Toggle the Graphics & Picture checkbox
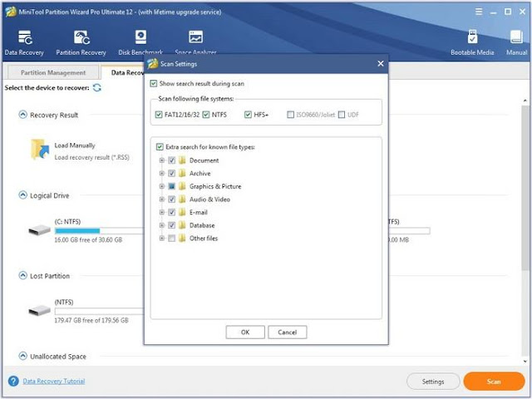 point(172,186)
